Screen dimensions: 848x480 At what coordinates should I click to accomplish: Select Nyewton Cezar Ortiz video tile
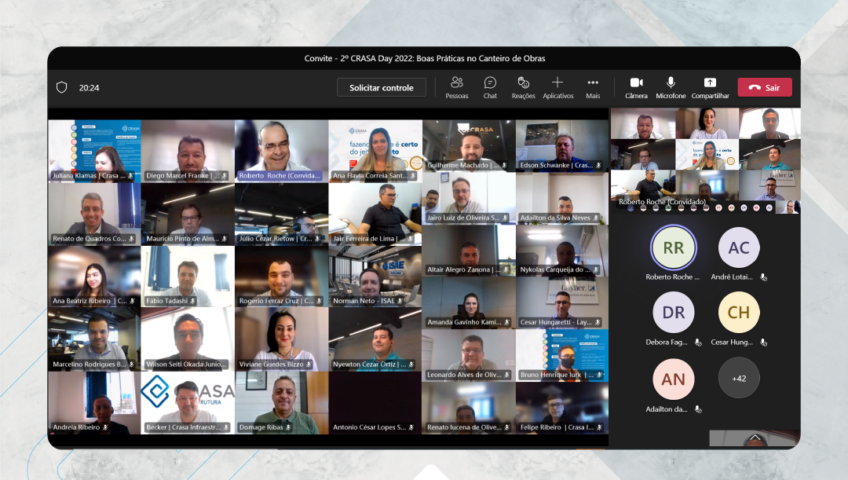(x=375, y=339)
